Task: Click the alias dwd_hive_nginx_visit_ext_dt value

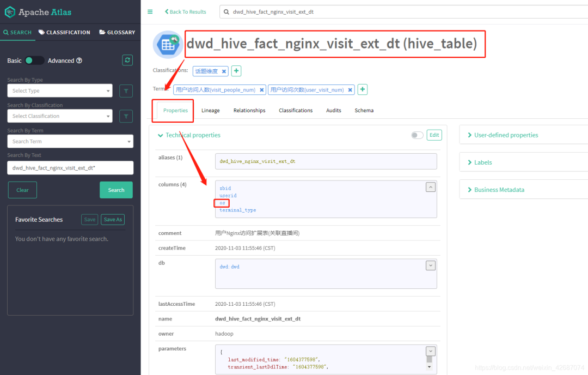Action: tap(257, 161)
